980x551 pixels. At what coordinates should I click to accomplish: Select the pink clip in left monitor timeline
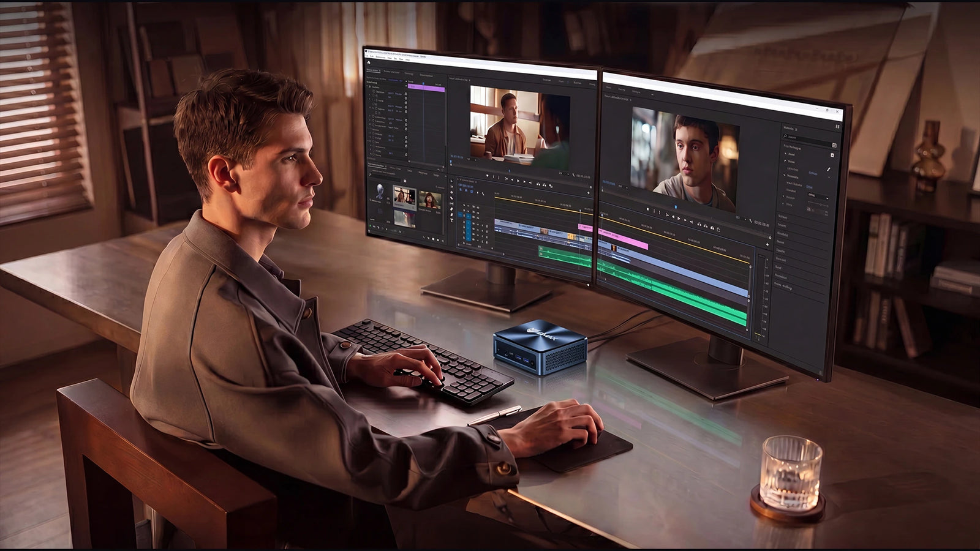point(586,228)
